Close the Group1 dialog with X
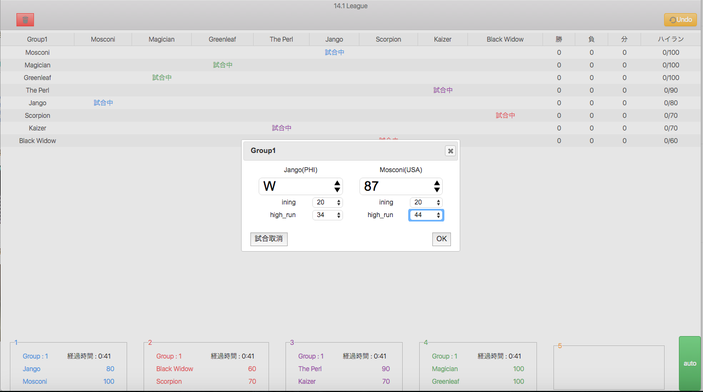 coord(450,151)
